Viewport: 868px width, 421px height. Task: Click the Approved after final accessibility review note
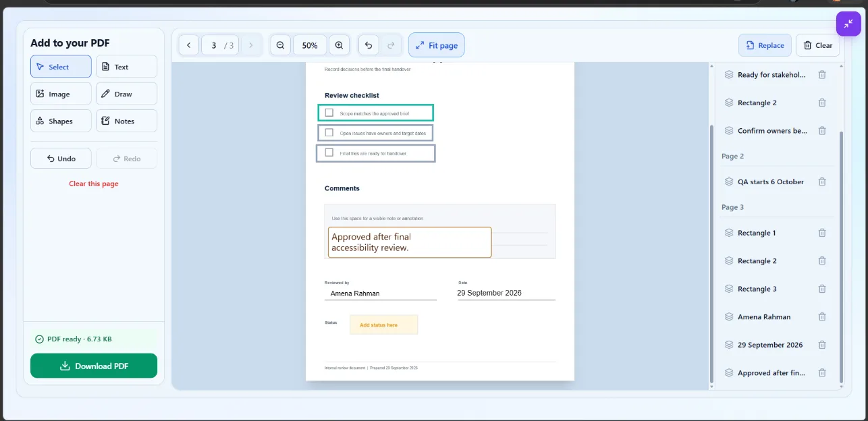410,242
